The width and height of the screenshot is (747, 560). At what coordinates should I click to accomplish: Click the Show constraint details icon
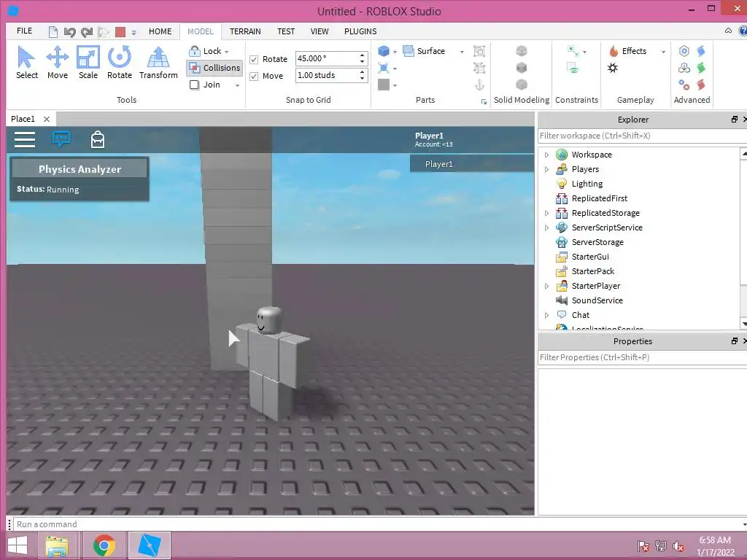pyautogui.click(x=573, y=68)
